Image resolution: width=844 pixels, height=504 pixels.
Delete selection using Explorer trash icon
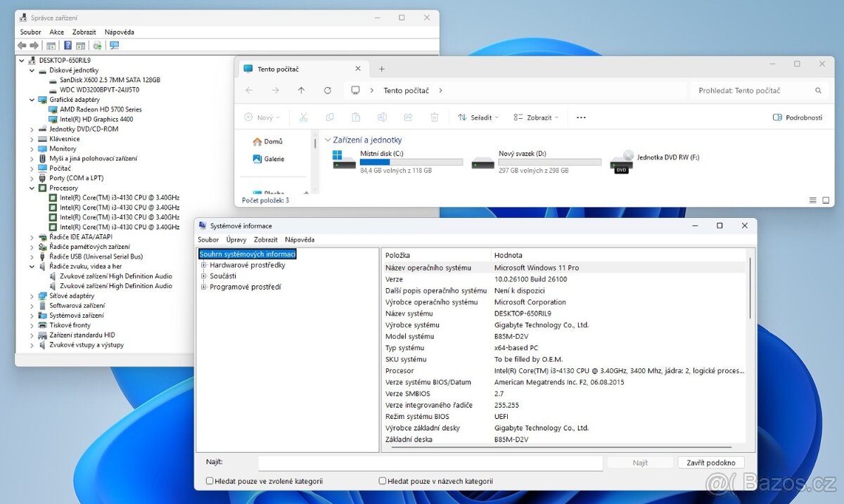coord(435,117)
